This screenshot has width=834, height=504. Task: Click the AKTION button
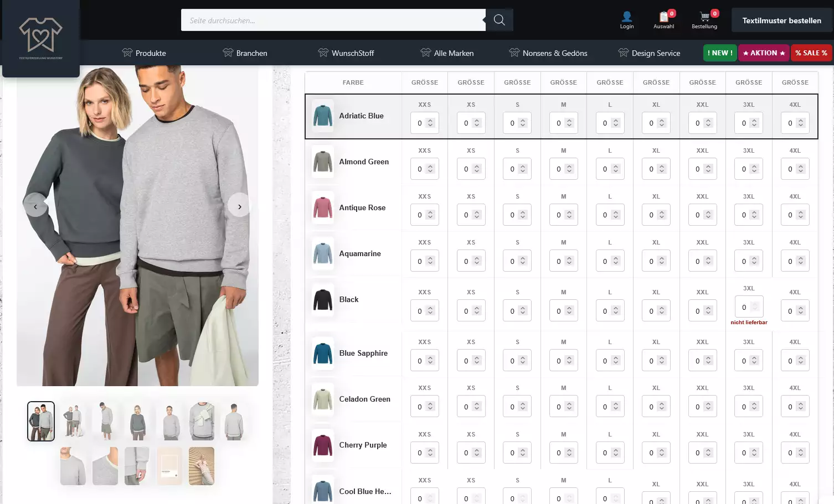764,53
